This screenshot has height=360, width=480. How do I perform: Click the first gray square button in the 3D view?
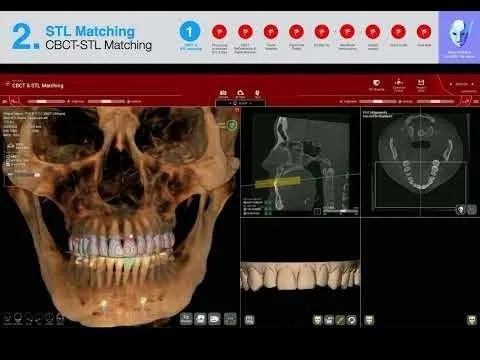tap(186, 319)
